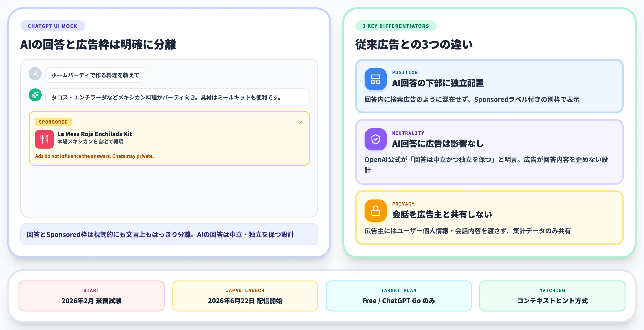Select the MATCHING コンテキストヒント方式 card
Screen dimensions: 644x330
point(552,296)
